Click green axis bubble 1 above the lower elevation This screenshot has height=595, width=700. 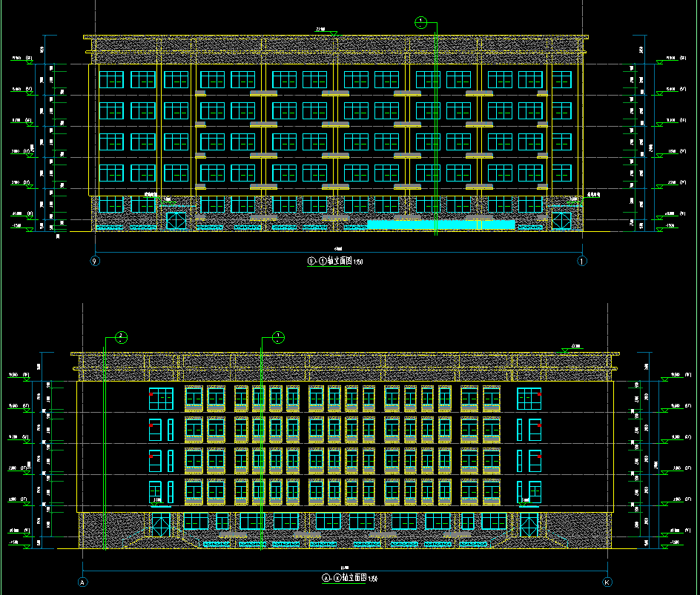coord(277,338)
